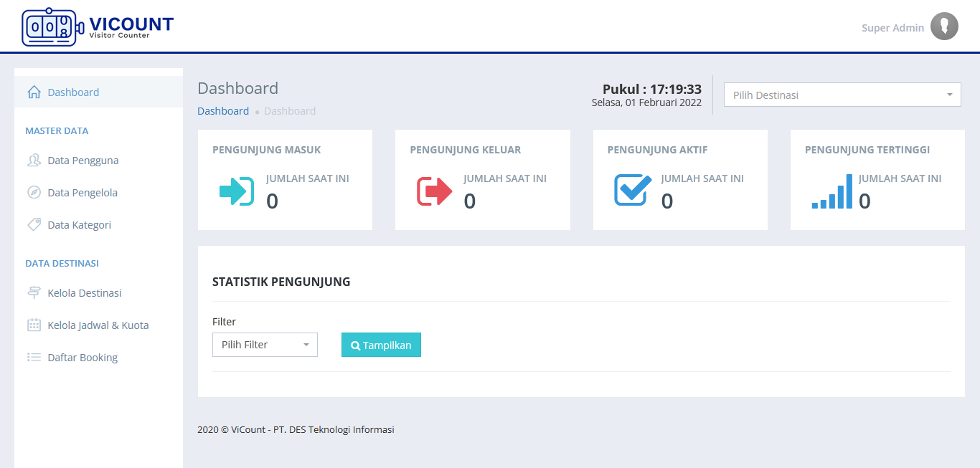Click the Pengunjung Masuk arrow icon
The image size is (980, 468).
coord(236,191)
